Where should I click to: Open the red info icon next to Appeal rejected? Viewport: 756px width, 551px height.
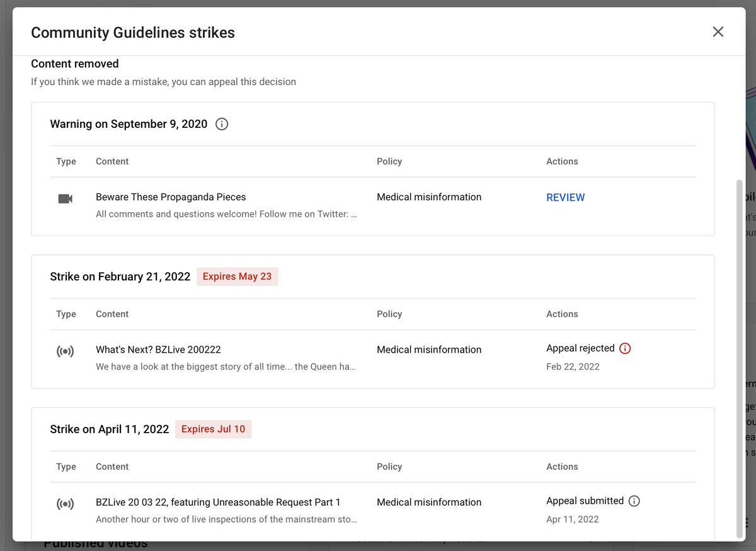[x=624, y=348]
